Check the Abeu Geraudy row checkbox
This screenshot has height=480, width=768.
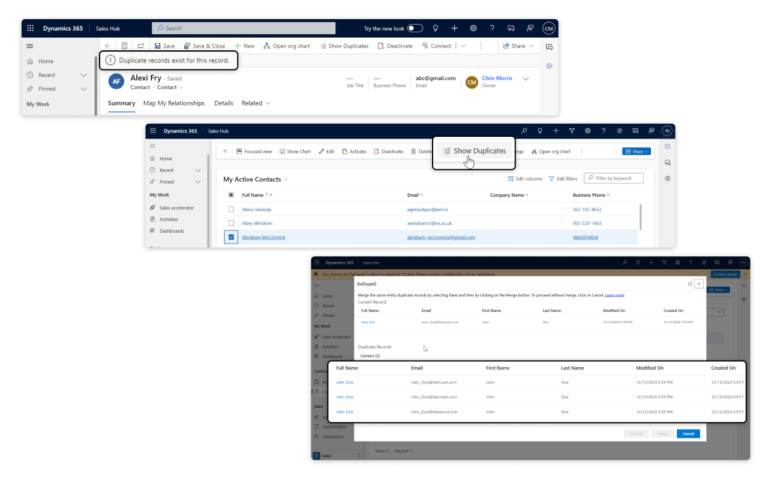tap(231, 209)
